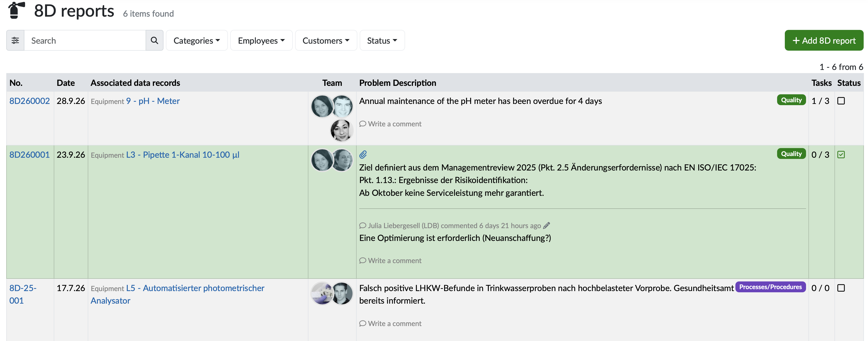The image size is (868, 341).
Task: Open report 8D260001 link
Action: [29, 155]
